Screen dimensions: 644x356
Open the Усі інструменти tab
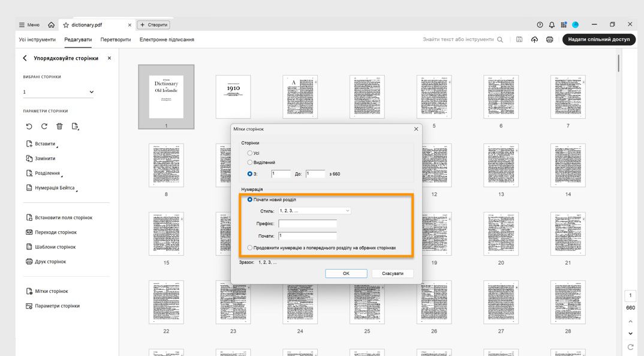coord(37,40)
